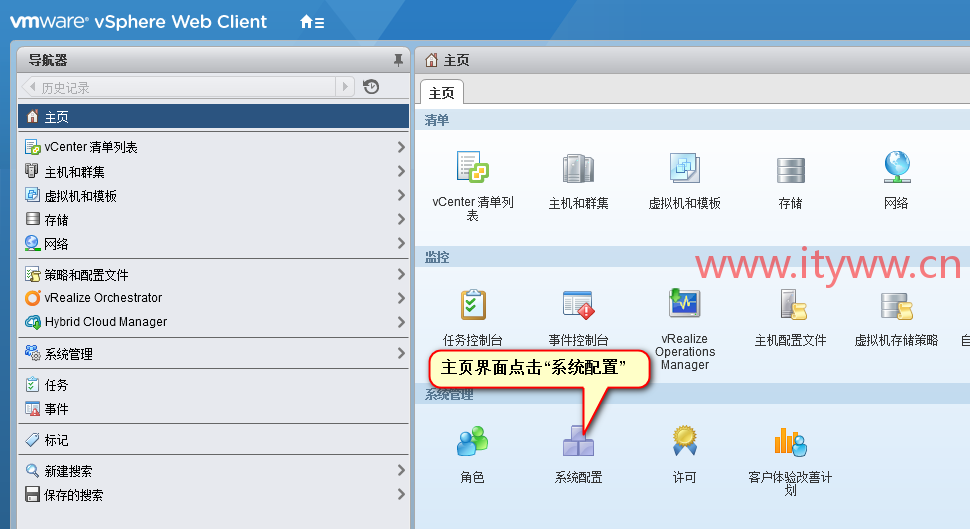Select 存储 in navigator

(x=213, y=220)
